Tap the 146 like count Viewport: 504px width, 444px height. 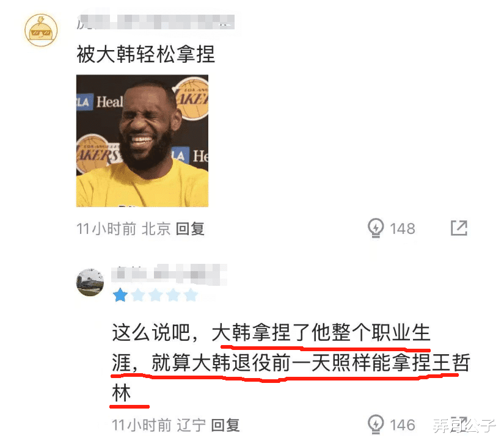tap(403, 425)
